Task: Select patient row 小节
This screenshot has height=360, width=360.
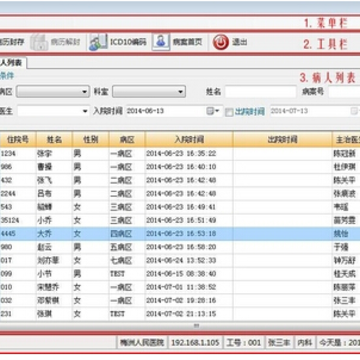Action: click(180, 274)
